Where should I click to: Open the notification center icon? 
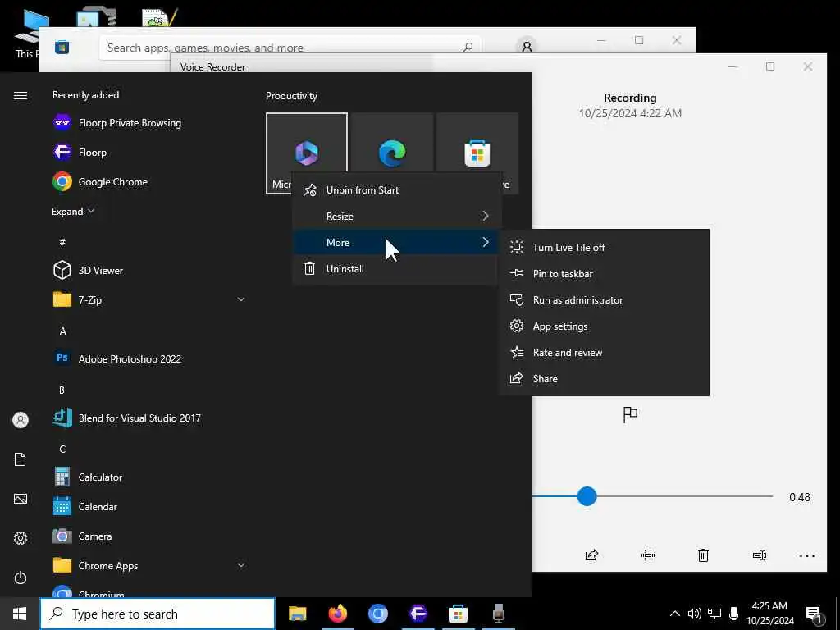[x=813, y=614]
